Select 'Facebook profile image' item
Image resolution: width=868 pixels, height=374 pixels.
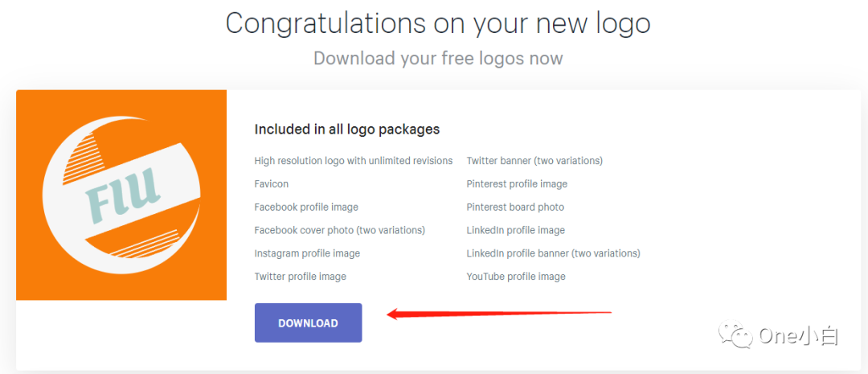click(306, 208)
